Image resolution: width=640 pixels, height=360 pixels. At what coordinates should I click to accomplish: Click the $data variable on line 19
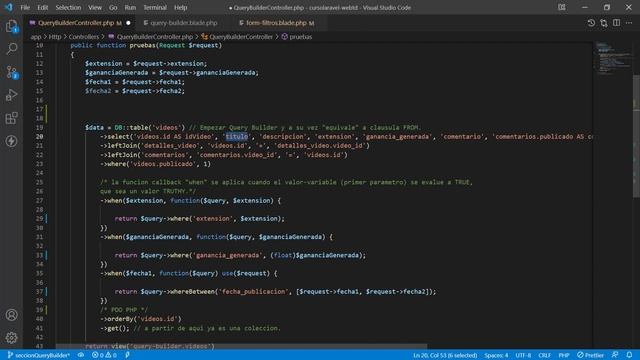[x=94, y=127]
